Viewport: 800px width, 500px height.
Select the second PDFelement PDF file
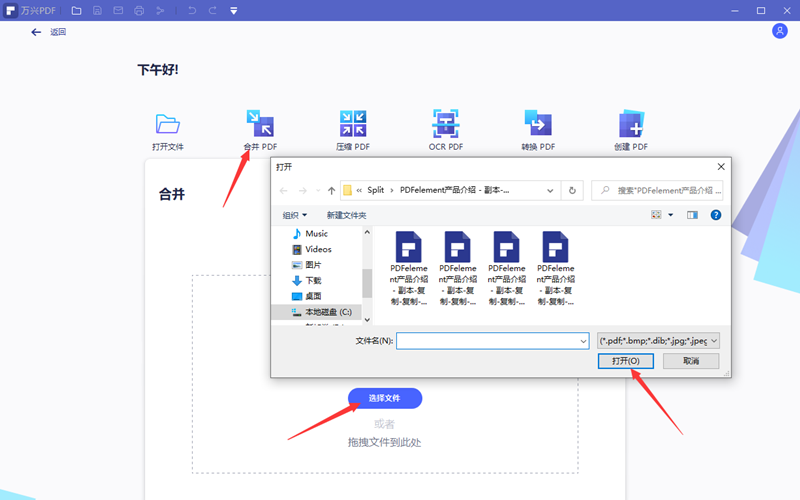click(x=458, y=268)
